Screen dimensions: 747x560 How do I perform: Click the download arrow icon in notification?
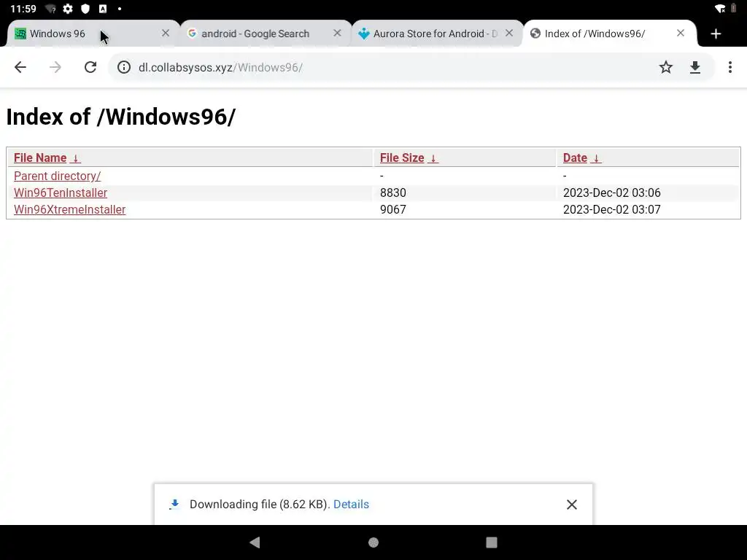tap(174, 505)
